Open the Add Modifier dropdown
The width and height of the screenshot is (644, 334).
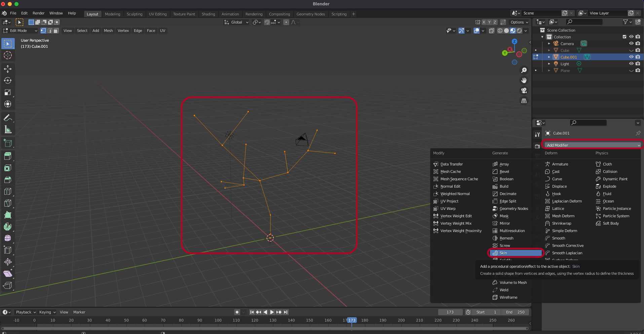click(x=593, y=145)
